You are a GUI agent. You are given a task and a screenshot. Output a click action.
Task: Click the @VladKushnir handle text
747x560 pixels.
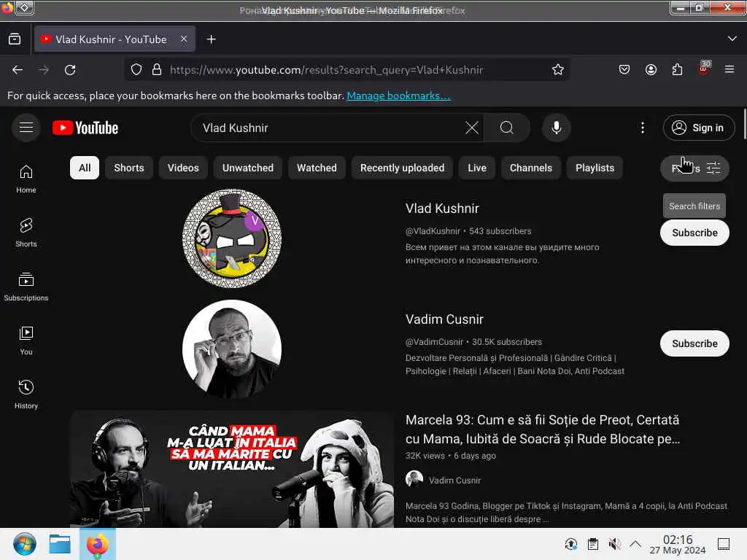tap(433, 231)
